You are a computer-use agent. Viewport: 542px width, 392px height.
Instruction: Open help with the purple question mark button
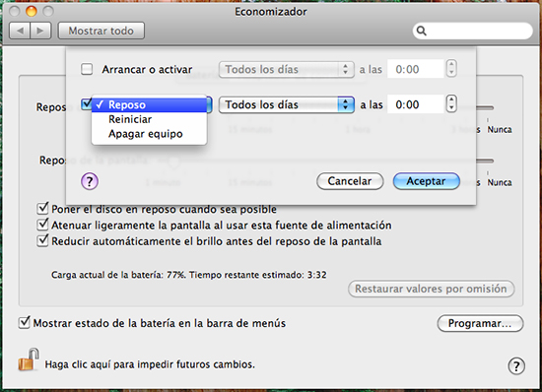click(x=90, y=181)
